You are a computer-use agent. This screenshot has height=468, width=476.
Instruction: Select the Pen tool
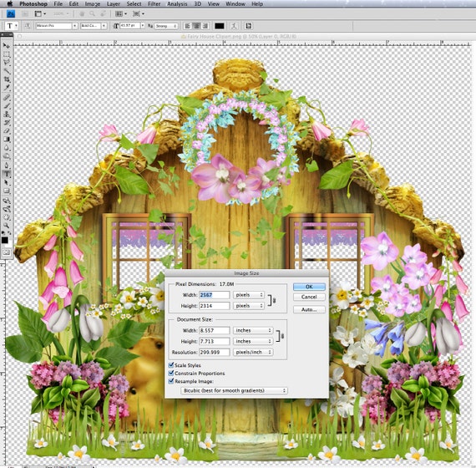(x=7, y=165)
